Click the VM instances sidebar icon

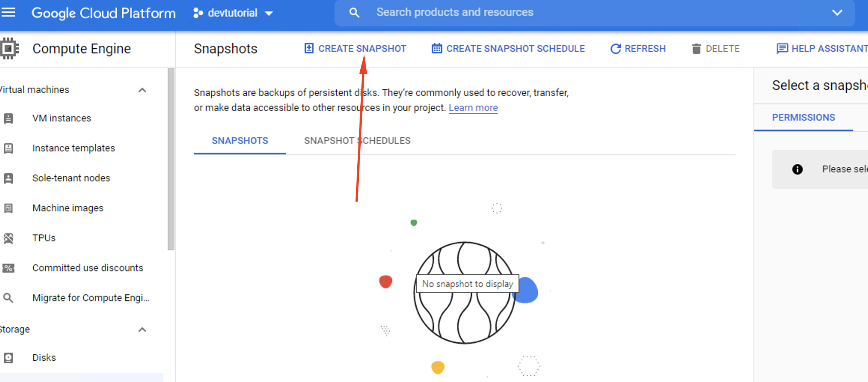pyautogui.click(x=8, y=118)
